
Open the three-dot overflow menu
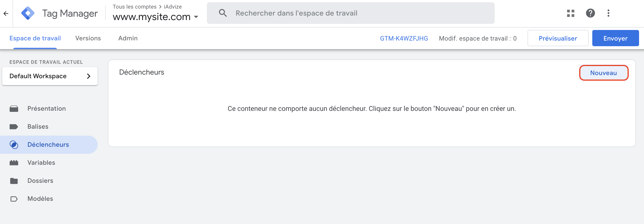click(608, 13)
